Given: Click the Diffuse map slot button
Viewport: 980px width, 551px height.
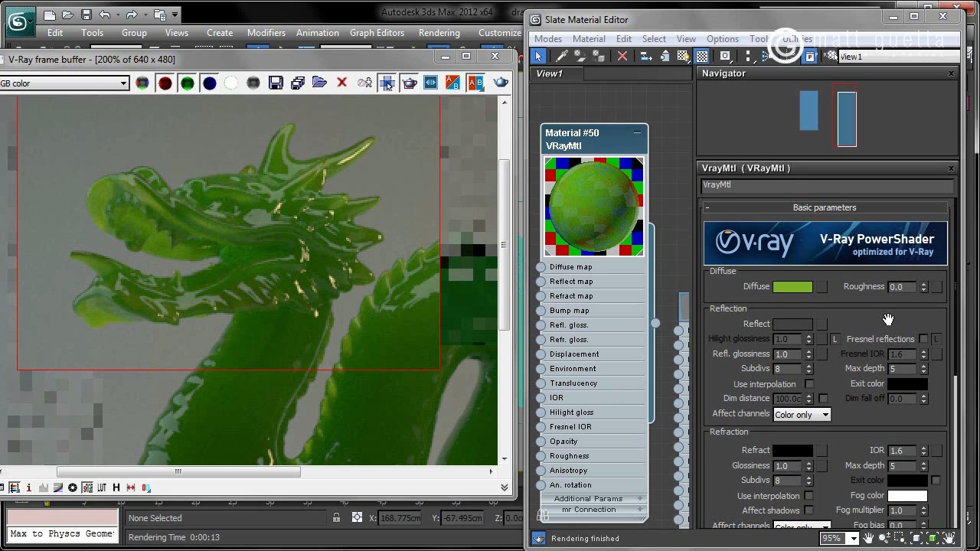Looking at the screenshot, I should (822, 287).
